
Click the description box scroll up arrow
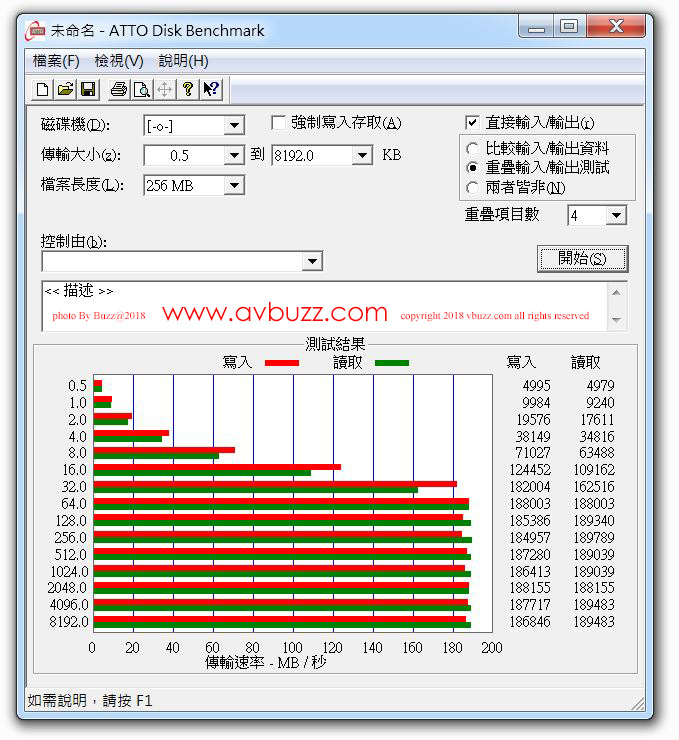coord(616,293)
